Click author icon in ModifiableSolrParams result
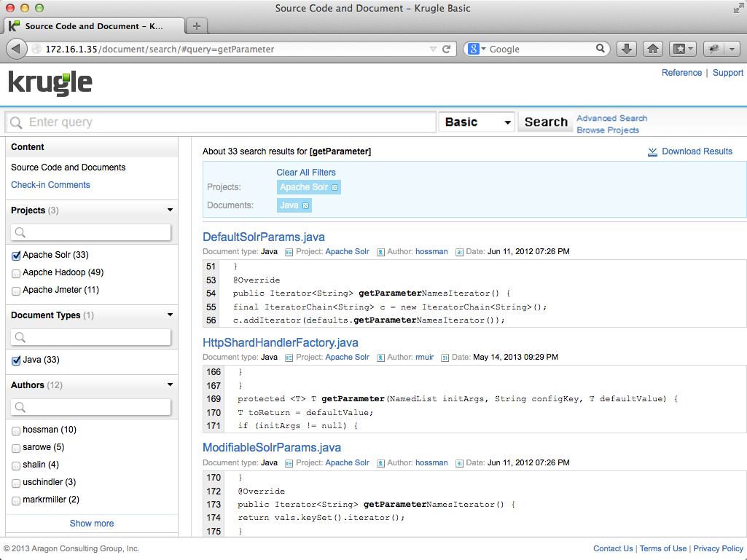The width and height of the screenshot is (747, 560). [380, 463]
